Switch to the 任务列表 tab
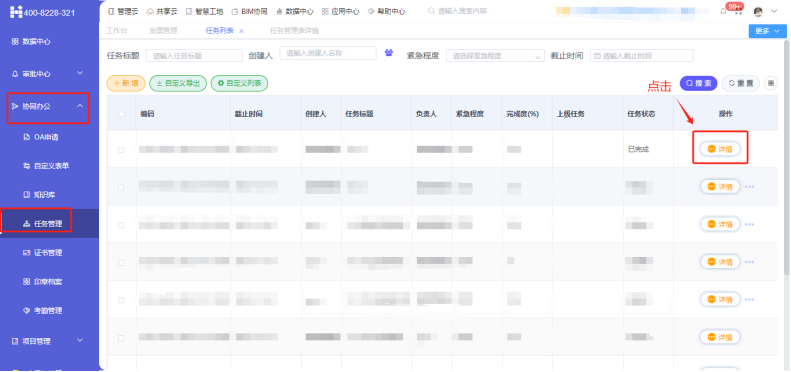 point(219,31)
